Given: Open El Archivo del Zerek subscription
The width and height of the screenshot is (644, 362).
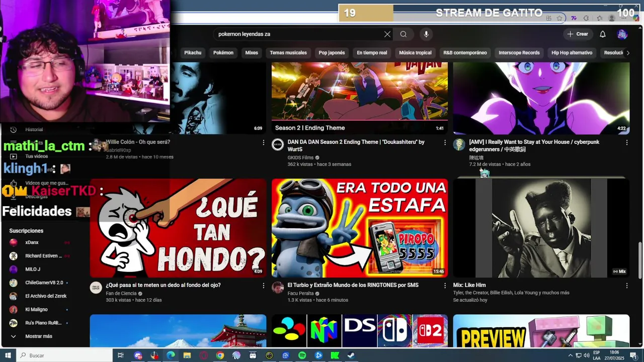Looking at the screenshot, I should 39,296.
